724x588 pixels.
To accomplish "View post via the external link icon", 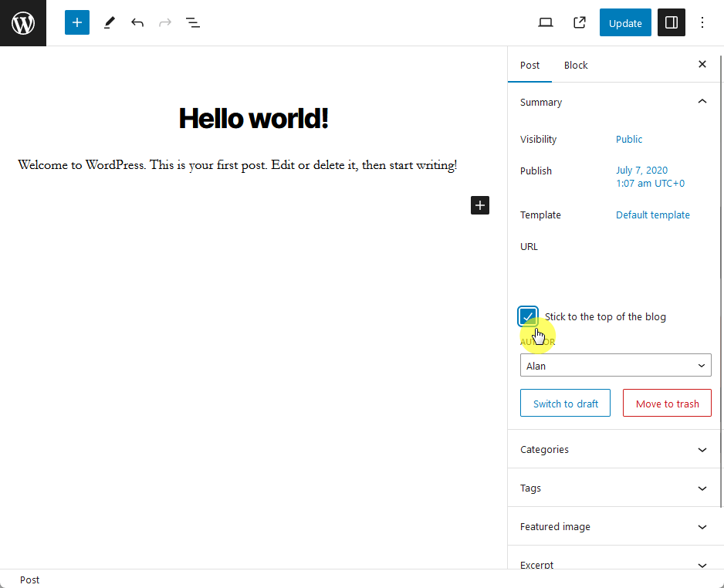I will click(x=579, y=22).
